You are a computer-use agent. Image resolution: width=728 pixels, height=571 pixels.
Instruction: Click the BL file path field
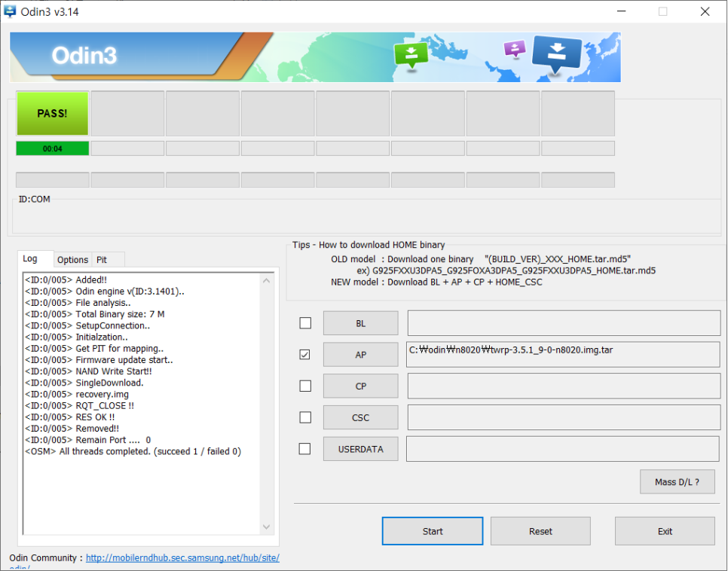564,323
